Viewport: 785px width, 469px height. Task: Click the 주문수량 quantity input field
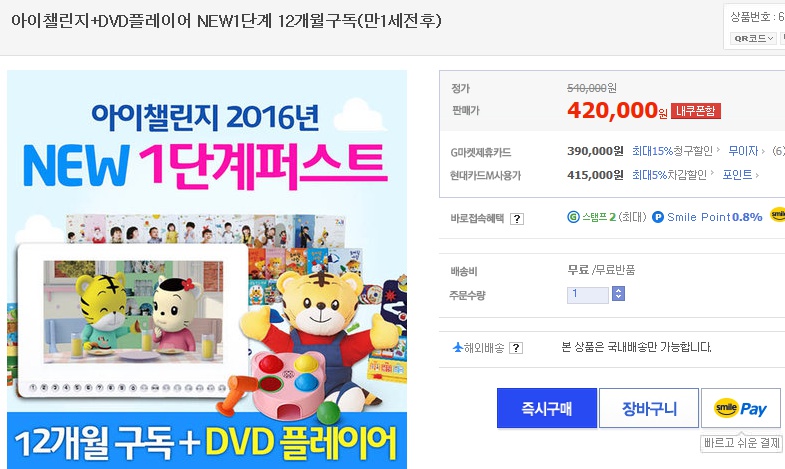pos(588,295)
